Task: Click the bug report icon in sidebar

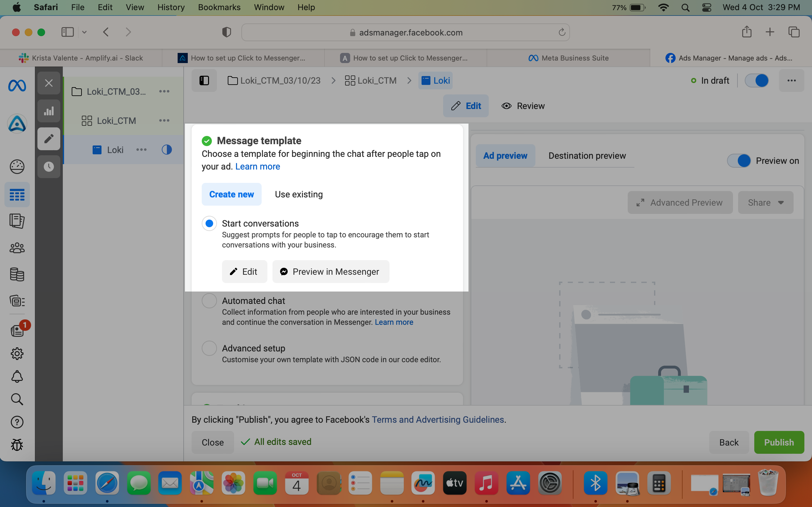Action: click(17, 445)
